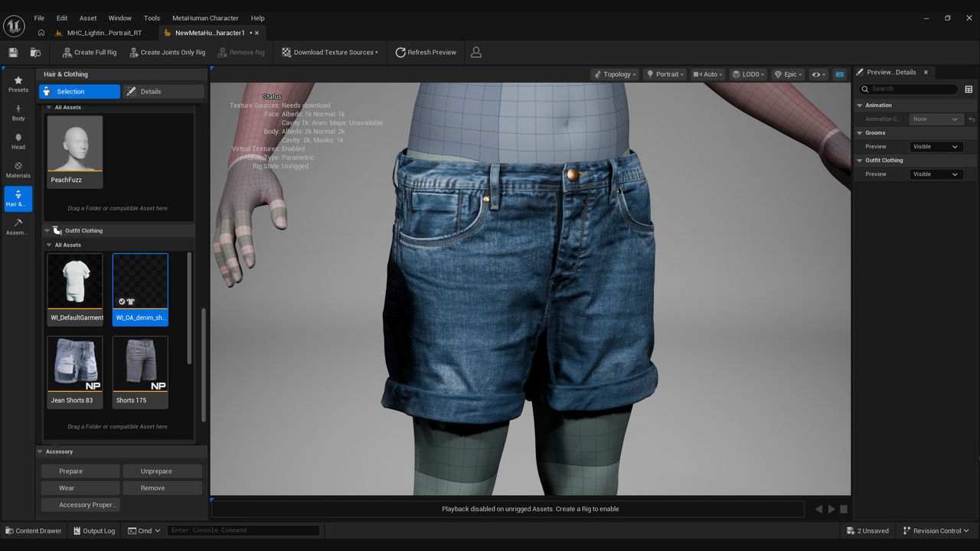Toggle the blue keyboard shortcuts viewport icon

coord(839,74)
